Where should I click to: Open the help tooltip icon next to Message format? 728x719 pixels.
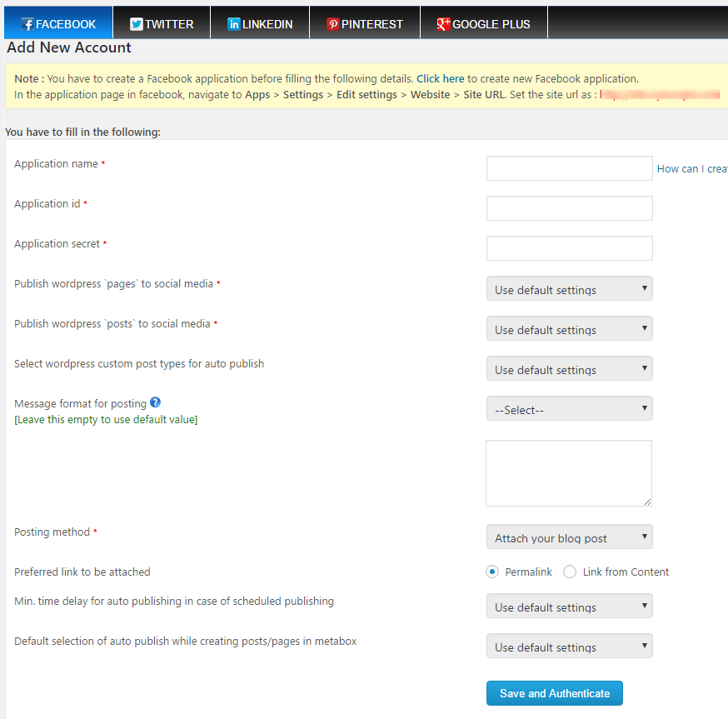point(155,403)
